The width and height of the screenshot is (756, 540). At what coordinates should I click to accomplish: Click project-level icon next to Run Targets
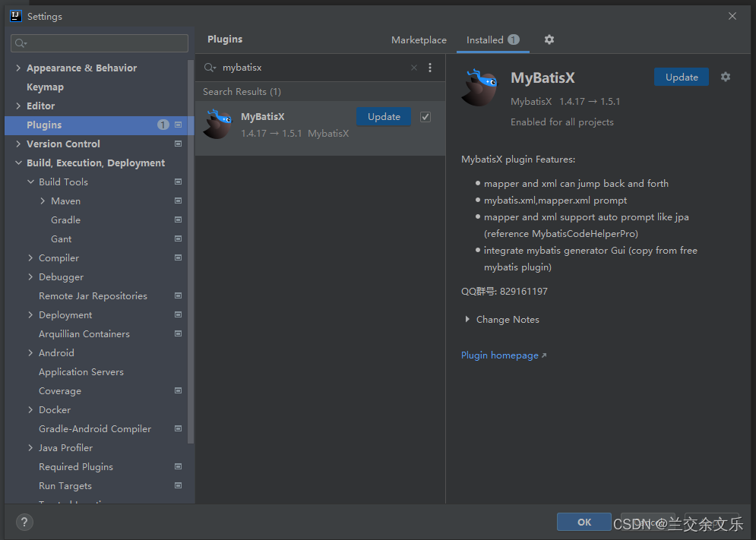click(x=178, y=485)
